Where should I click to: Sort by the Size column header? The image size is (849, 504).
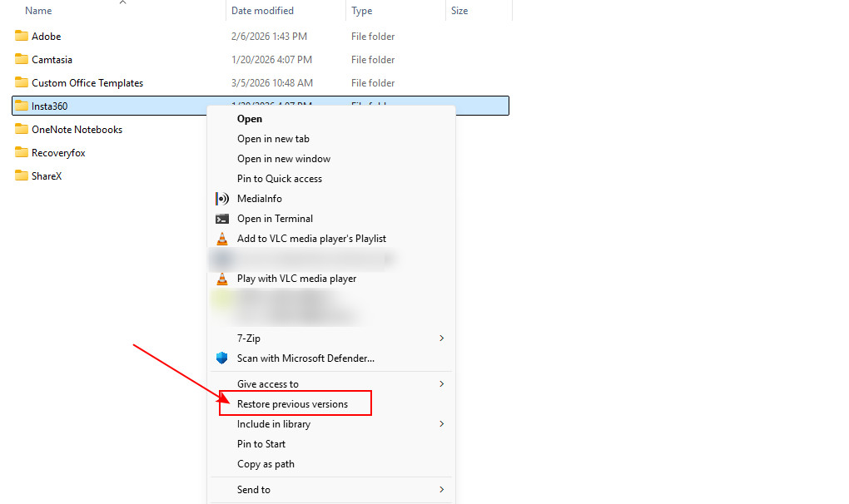pos(459,11)
